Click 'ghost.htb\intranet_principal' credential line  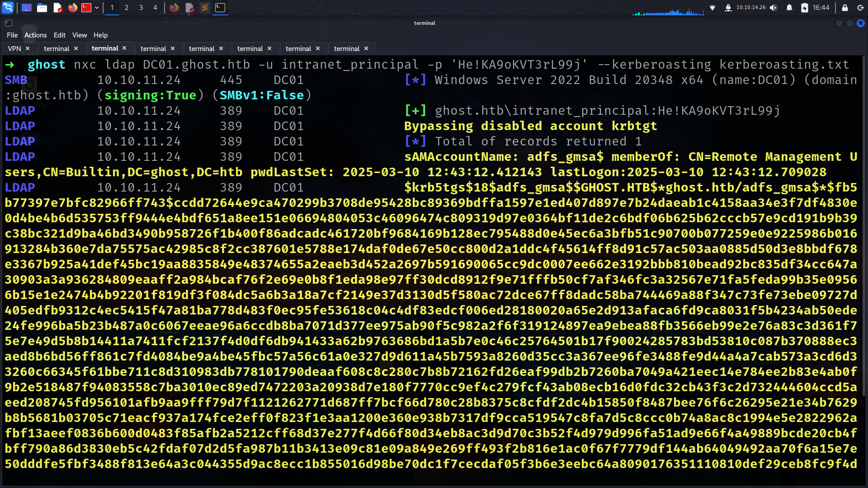point(608,111)
